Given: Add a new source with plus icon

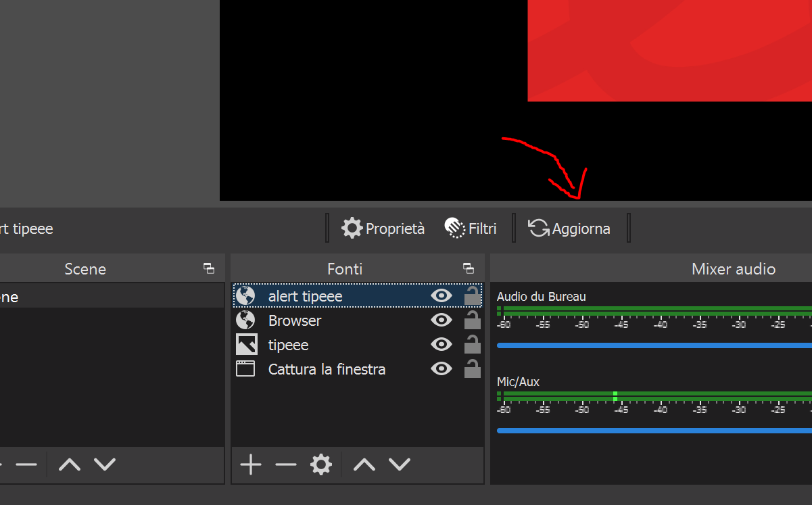Looking at the screenshot, I should [x=251, y=464].
